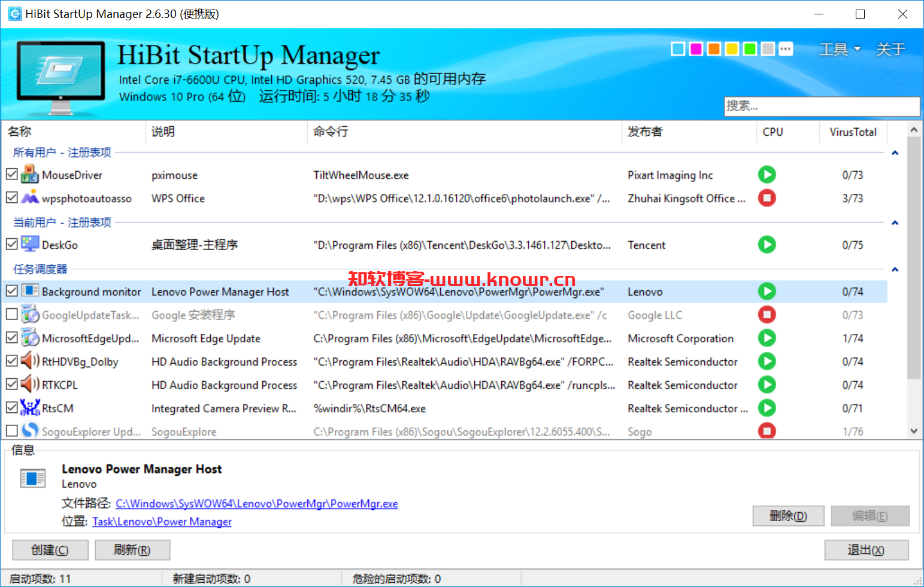Click the 删除(D) button
The image size is (924, 587).
point(788,516)
